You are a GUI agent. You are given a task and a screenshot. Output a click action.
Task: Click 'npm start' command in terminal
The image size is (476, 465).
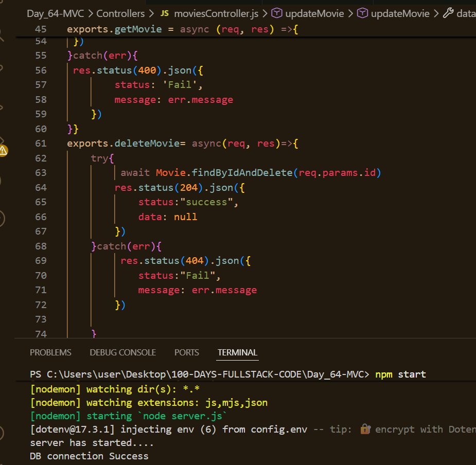point(400,374)
